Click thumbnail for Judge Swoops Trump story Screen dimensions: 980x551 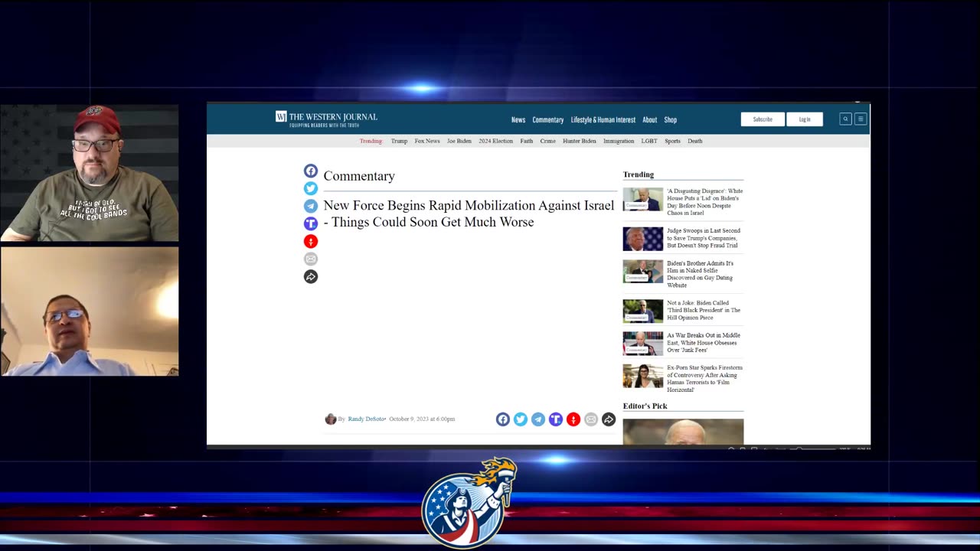[x=642, y=239]
